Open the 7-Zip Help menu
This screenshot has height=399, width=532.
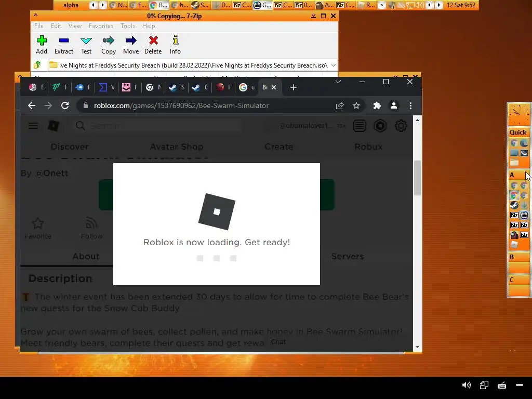coord(149,26)
